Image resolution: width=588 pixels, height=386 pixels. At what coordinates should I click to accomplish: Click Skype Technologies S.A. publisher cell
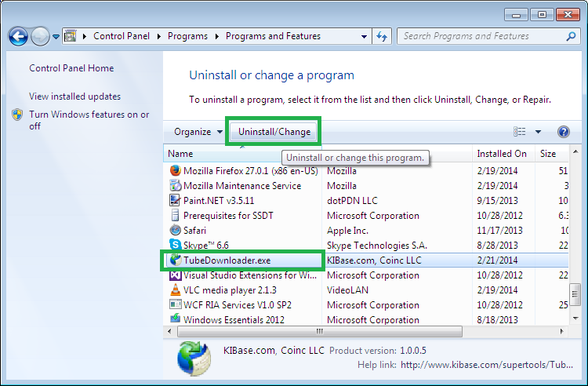click(x=377, y=246)
